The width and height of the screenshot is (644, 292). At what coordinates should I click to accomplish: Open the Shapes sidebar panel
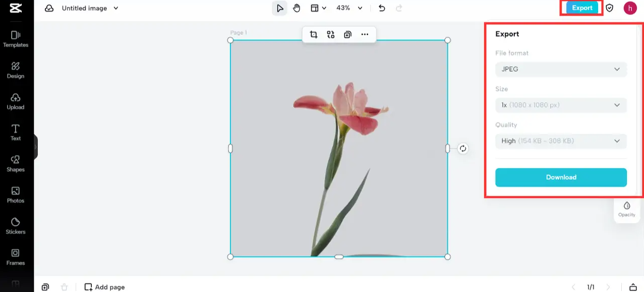16,164
